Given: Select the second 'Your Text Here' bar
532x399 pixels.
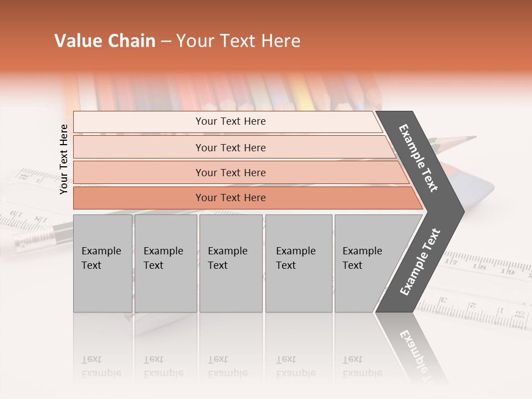Looking at the screenshot, I should (234, 147).
